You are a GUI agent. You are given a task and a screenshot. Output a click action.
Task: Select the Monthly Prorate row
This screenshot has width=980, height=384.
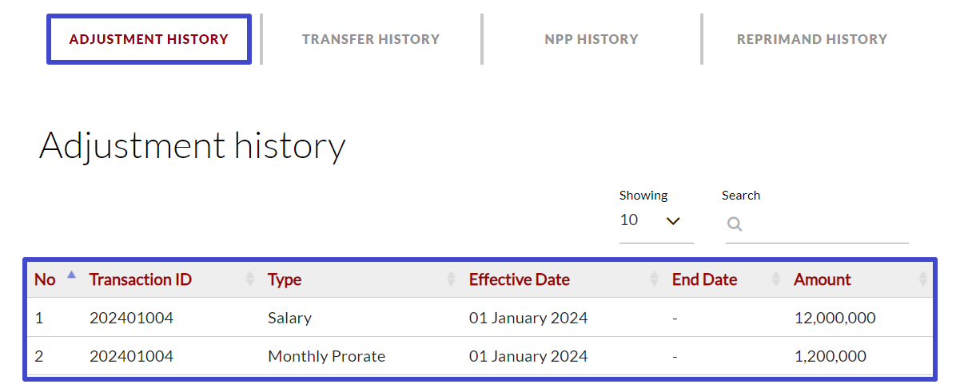(x=326, y=356)
